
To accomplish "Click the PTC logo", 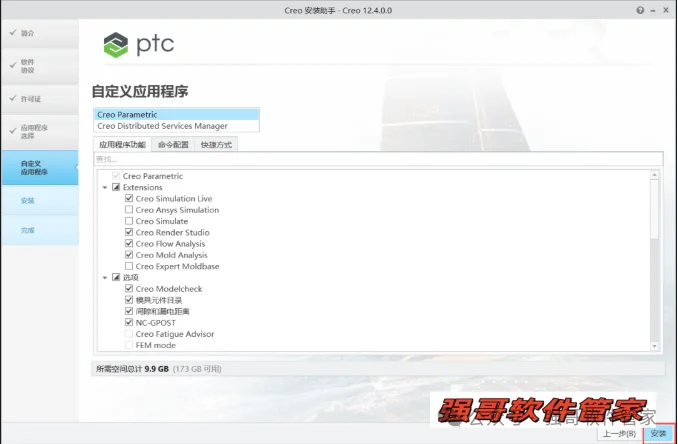I will [139, 45].
